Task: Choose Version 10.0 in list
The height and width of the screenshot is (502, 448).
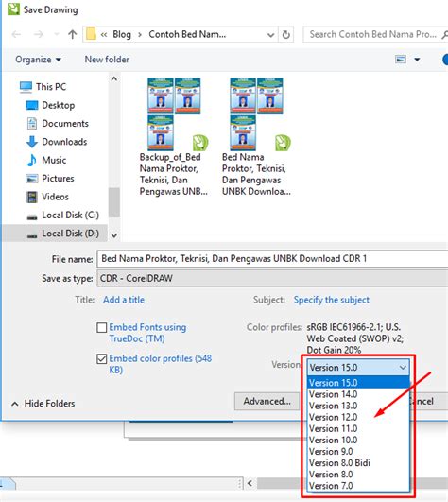Action: point(358,441)
